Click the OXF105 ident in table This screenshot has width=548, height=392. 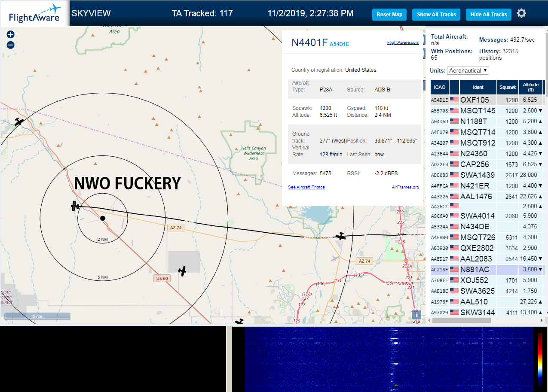pos(475,100)
